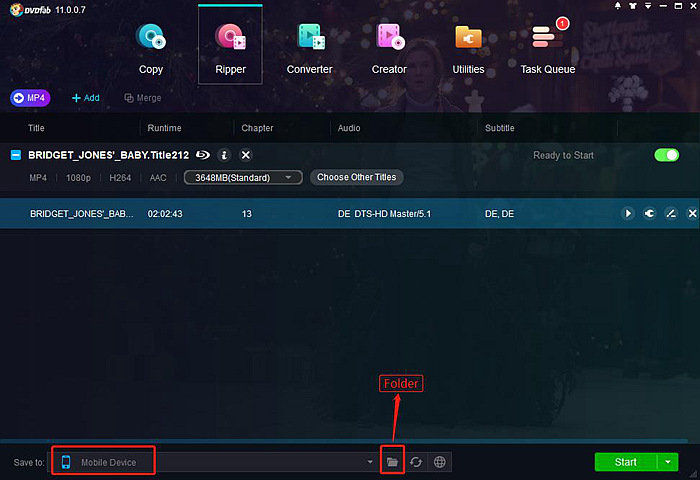Viewport: 700px width, 480px height.
Task: Click the Title column header
Action: click(x=36, y=128)
